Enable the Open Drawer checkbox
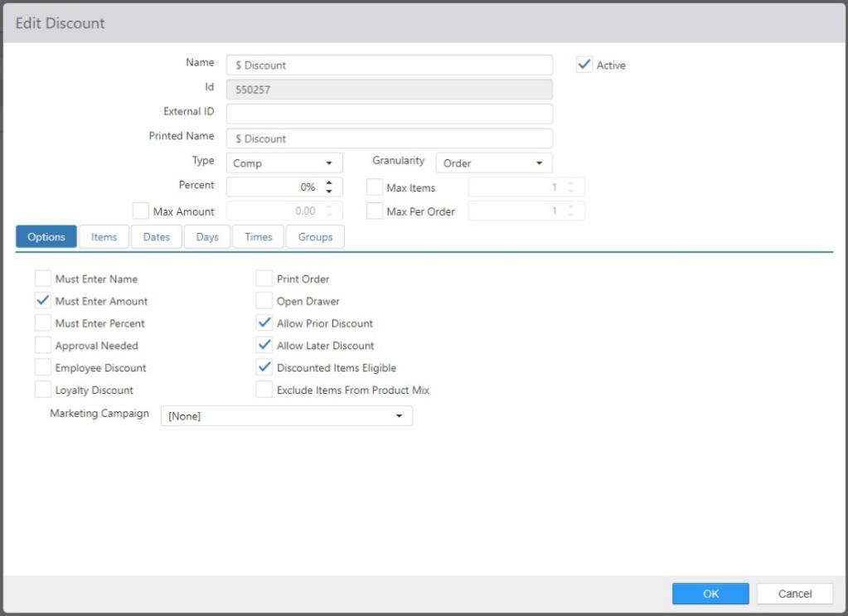The image size is (848, 616). point(264,300)
